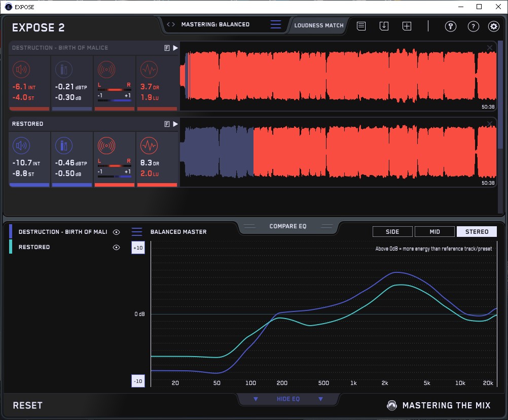Click the export download icon

coord(384,26)
